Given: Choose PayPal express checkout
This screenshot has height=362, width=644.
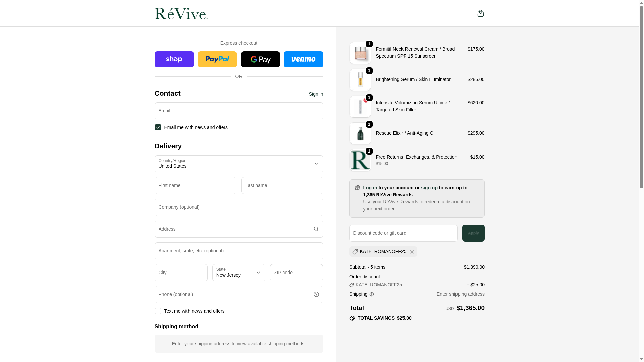Looking at the screenshot, I should point(217,59).
